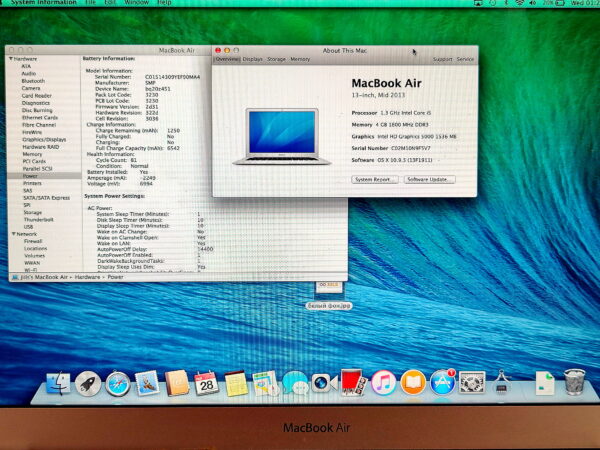Open the document file in Dock
This screenshot has height=450, width=600.
click(x=545, y=383)
